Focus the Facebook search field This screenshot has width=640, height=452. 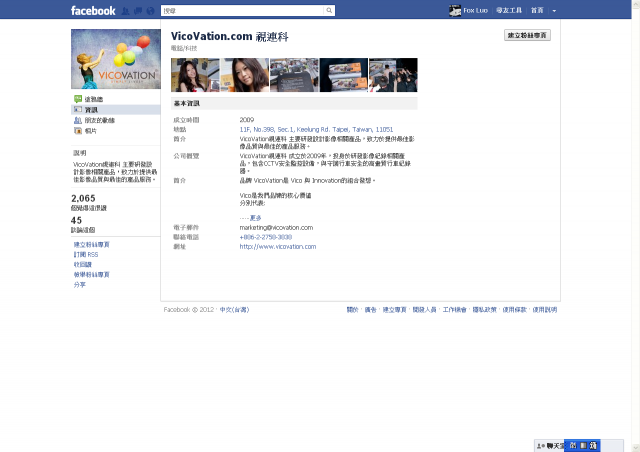[242, 11]
